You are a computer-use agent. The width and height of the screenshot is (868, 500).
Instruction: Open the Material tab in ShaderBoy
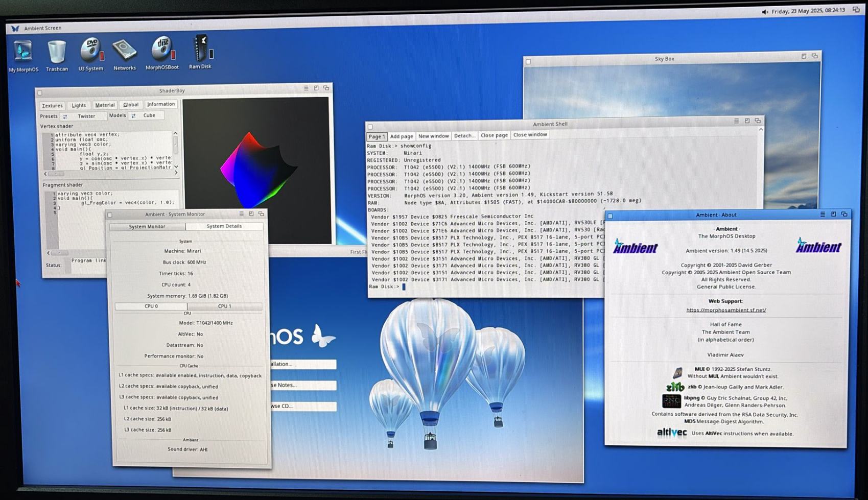(x=105, y=105)
